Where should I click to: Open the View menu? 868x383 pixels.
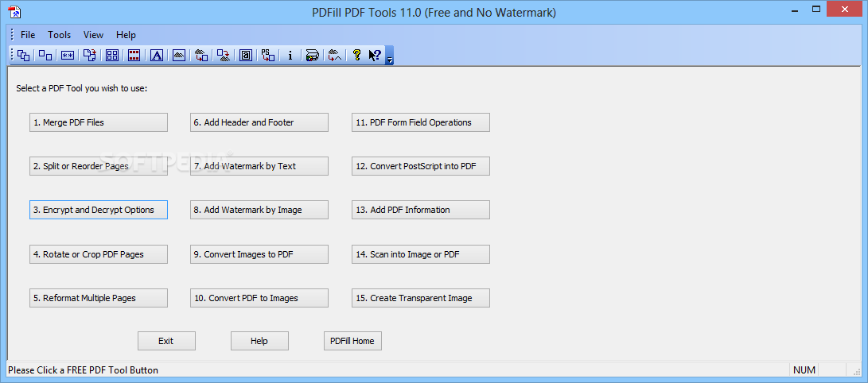pos(94,35)
